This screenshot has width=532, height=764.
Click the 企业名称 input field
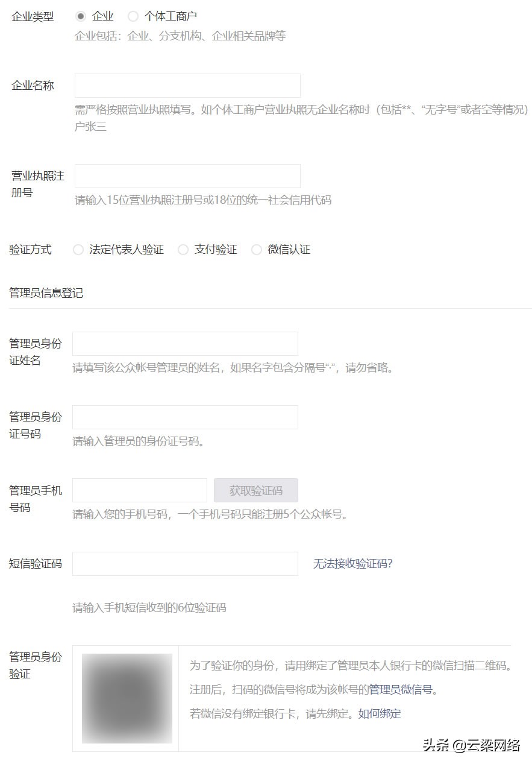(x=187, y=85)
